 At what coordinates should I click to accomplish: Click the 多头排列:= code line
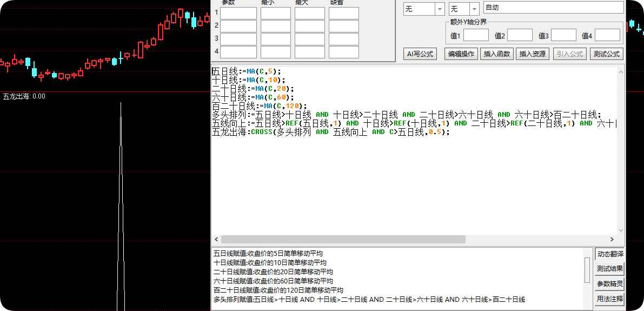(407, 115)
